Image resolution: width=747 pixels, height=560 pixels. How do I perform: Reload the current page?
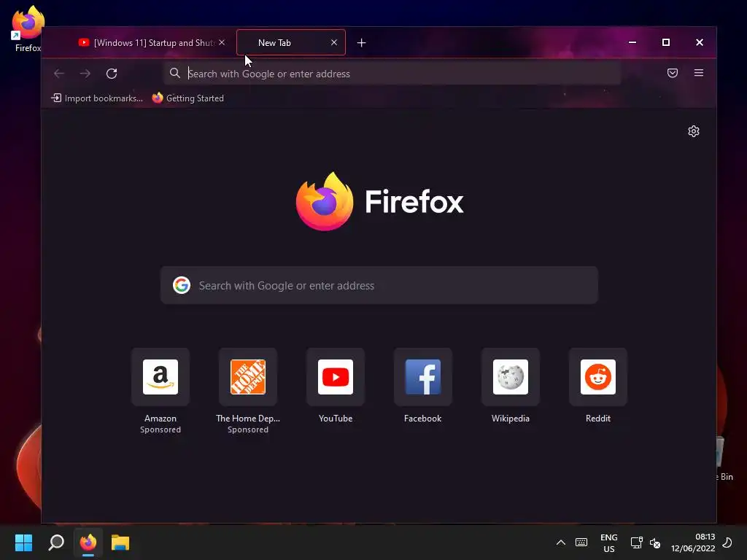pos(112,74)
